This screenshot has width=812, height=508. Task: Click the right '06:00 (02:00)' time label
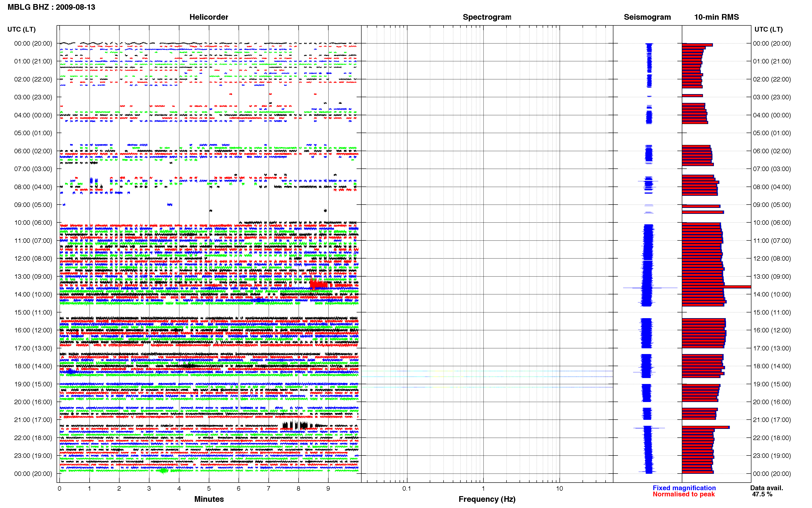pyautogui.click(x=772, y=151)
